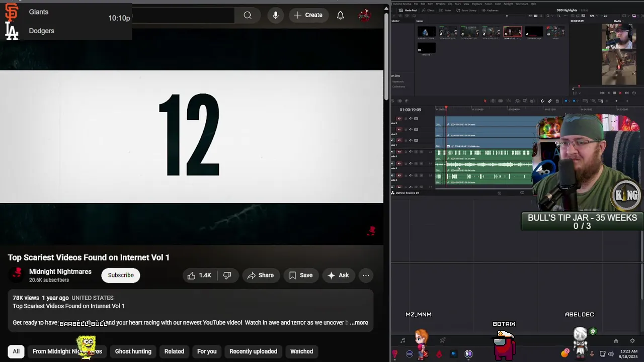This screenshot has height=362, width=644.
Task: Select the Timeline 1 thumbnail in media pool
Action: tap(426, 49)
